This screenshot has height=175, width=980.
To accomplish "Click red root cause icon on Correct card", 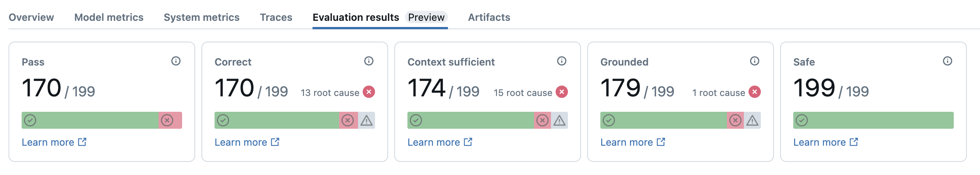I will (369, 92).
